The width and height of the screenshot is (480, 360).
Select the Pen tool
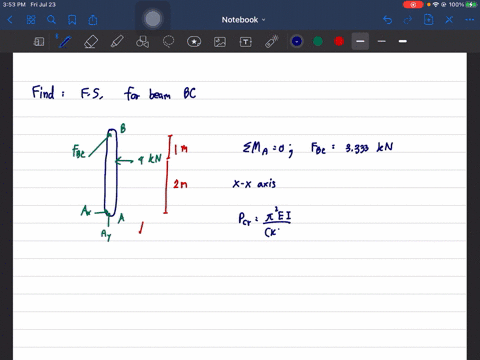pos(65,42)
